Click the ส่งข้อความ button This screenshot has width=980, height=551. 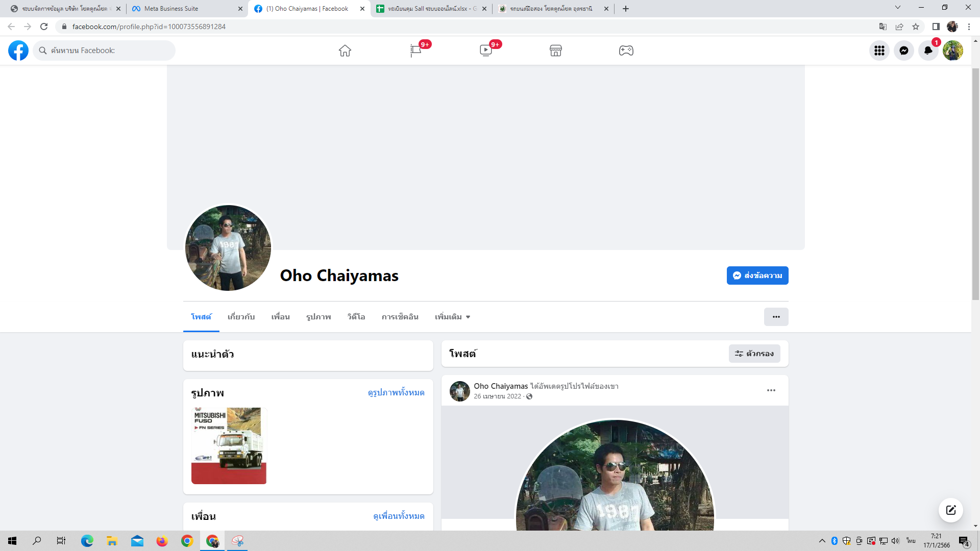tap(757, 275)
